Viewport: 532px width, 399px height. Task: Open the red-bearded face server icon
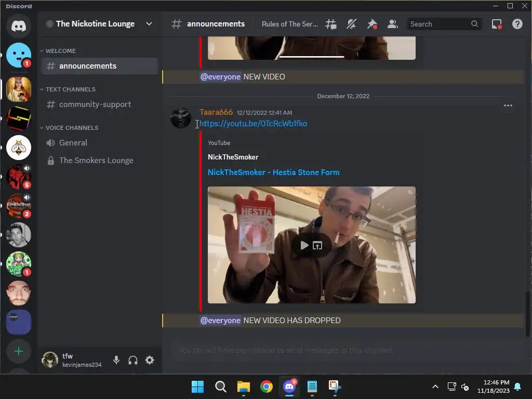(19, 293)
